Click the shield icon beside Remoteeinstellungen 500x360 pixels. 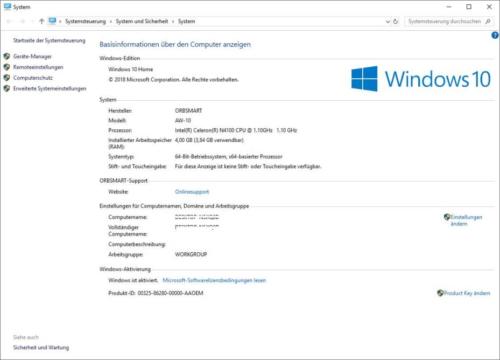tap(7, 67)
